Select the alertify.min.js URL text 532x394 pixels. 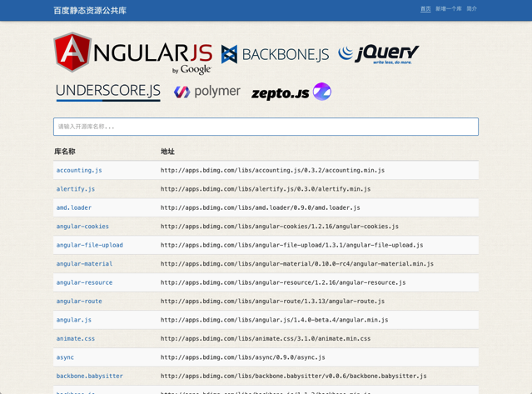[x=266, y=189]
